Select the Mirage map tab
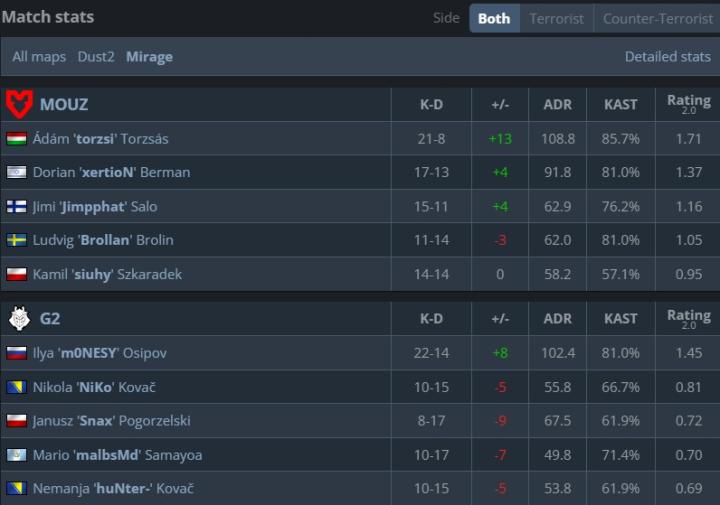Viewport: 720px width, 505px height. point(149,57)
